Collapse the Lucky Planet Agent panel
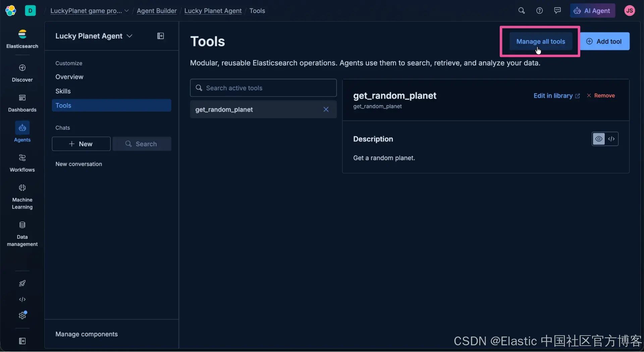Viewport: 644px width, 352px height. 161,36
